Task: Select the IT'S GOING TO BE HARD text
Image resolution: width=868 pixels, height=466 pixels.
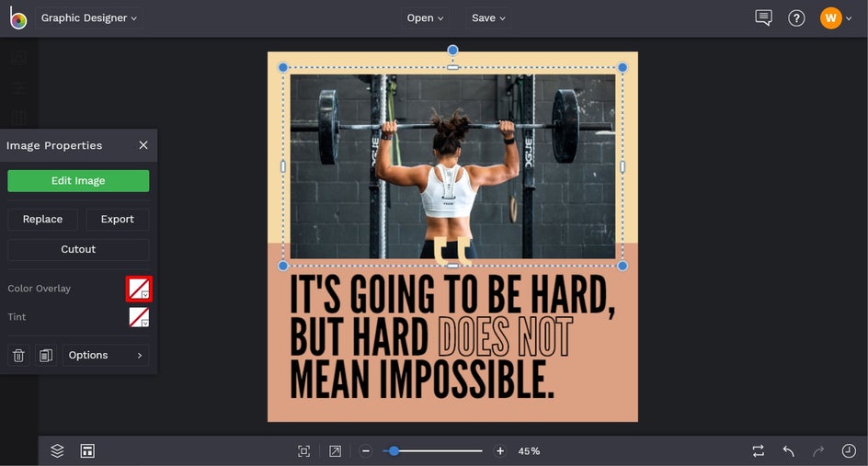Action: (x=452, y=295)
